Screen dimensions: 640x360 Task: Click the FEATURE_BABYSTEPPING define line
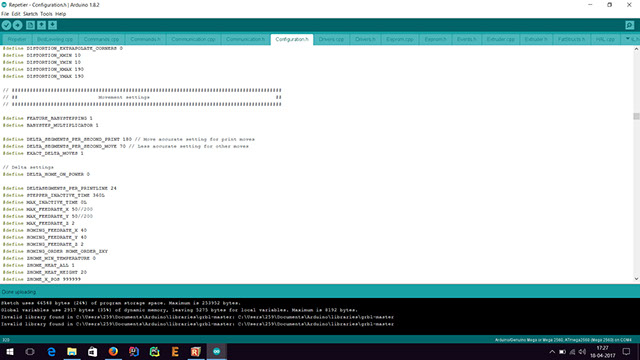point(48,118)
